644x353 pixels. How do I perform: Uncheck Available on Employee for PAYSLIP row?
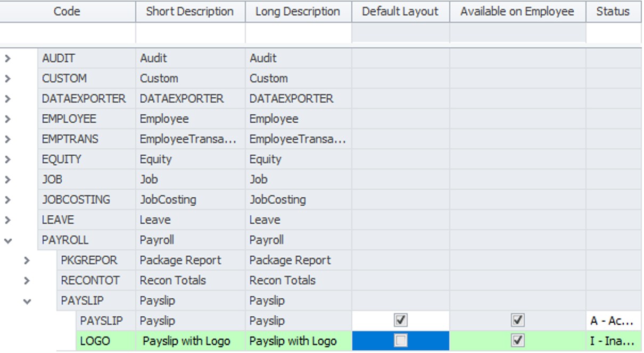click(517, 321)
